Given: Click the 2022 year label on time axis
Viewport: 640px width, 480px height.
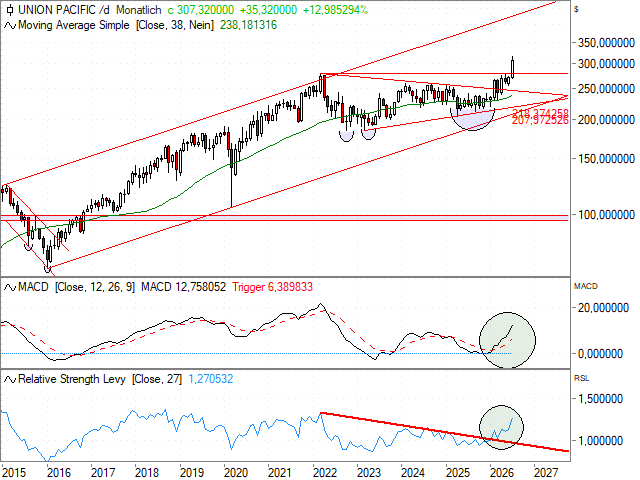Looking at the screenshot, I should (324, 473).
